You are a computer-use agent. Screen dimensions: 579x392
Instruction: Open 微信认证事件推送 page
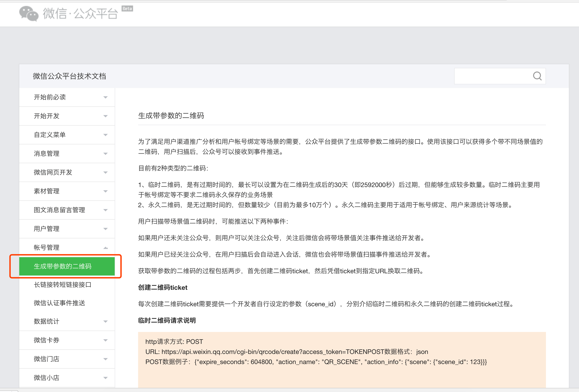[x=60, y=303]
